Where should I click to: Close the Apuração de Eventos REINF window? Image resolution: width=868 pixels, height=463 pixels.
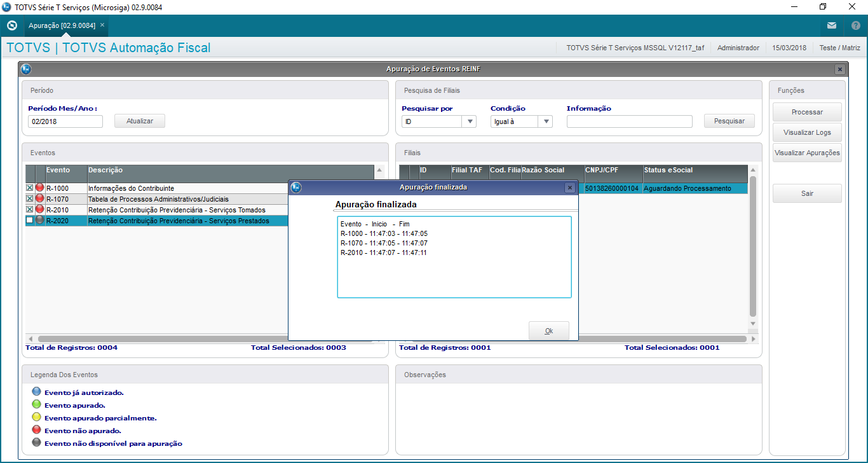tap(839, 69)
